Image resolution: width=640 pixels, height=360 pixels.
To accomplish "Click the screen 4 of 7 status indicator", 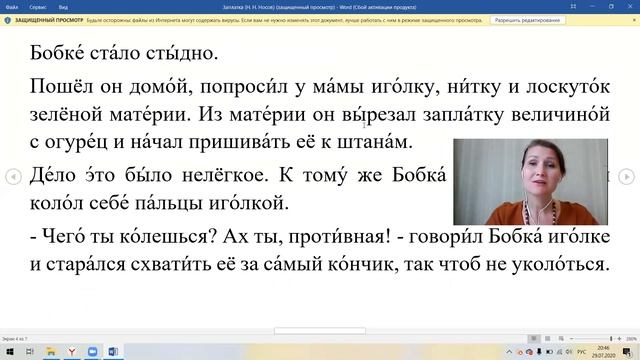I will coord(15,339).
